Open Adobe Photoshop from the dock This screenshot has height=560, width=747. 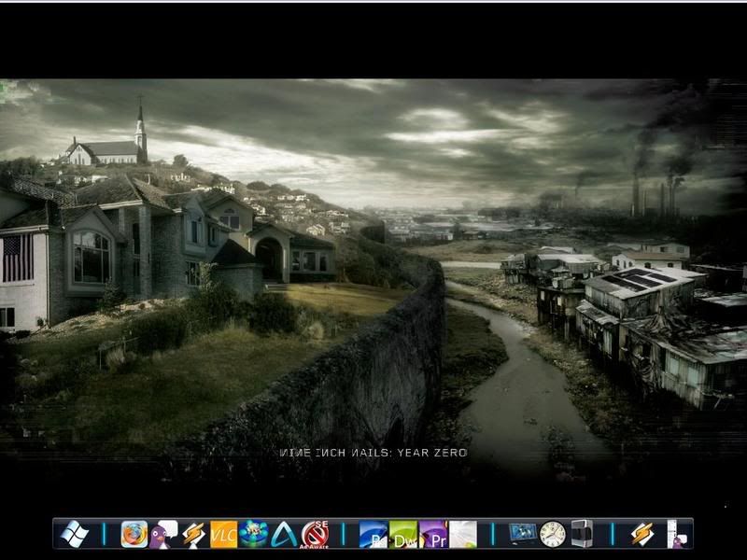point(373,534)
